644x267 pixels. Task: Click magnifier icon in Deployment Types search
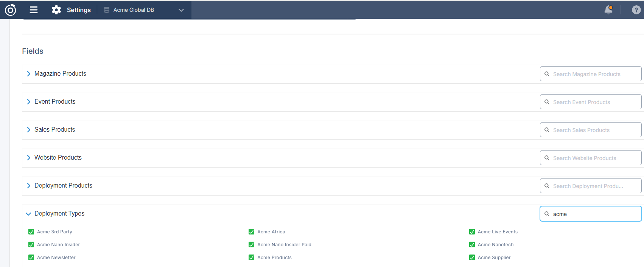pyautogui.click(x=547, y=214)
